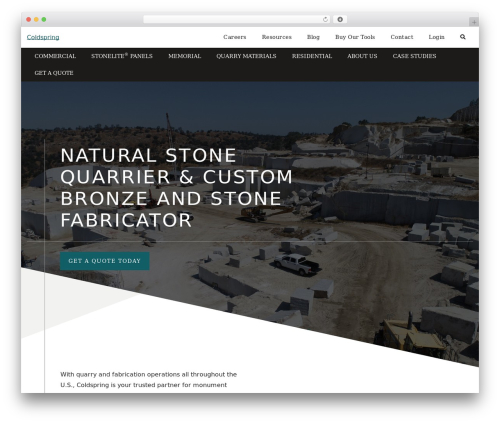Image resolution: width=500 pixels, height=423 pixels.
Task: Click the paragraph about quarry and fabrication operations
Action: click(149, 380)
